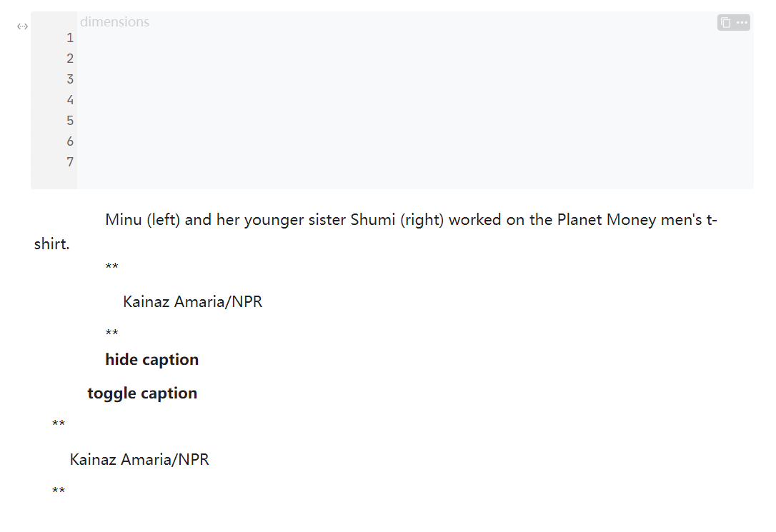This screenshot has height=532, width=776.
Task: Click the last "Kainaz Amaria/NPR" credit
Action: tap(139, 460)
